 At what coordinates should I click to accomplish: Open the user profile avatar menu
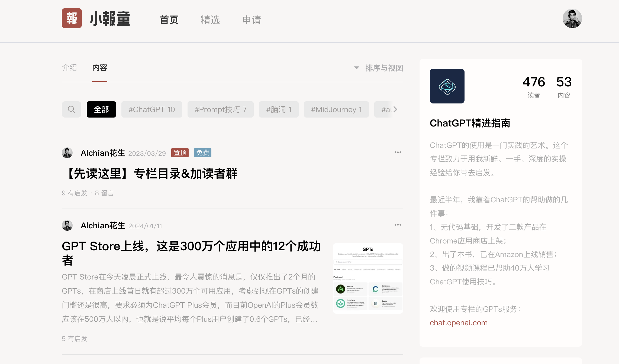[x=572, y=18]
